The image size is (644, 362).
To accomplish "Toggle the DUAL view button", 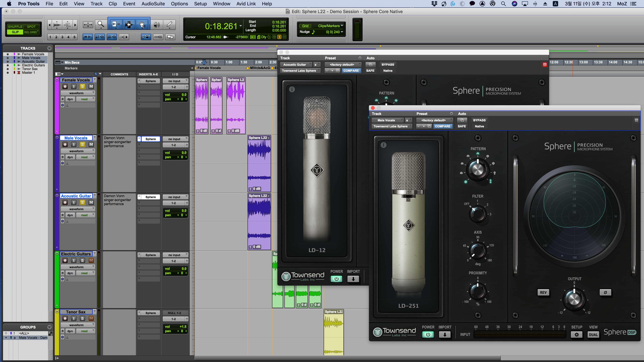I will (x=593, y=335).
